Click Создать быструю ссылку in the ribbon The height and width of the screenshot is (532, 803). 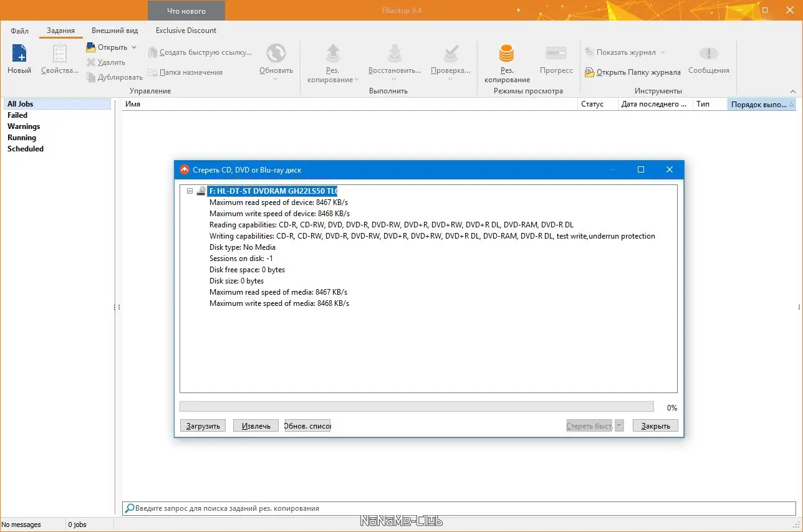point(200,53)
